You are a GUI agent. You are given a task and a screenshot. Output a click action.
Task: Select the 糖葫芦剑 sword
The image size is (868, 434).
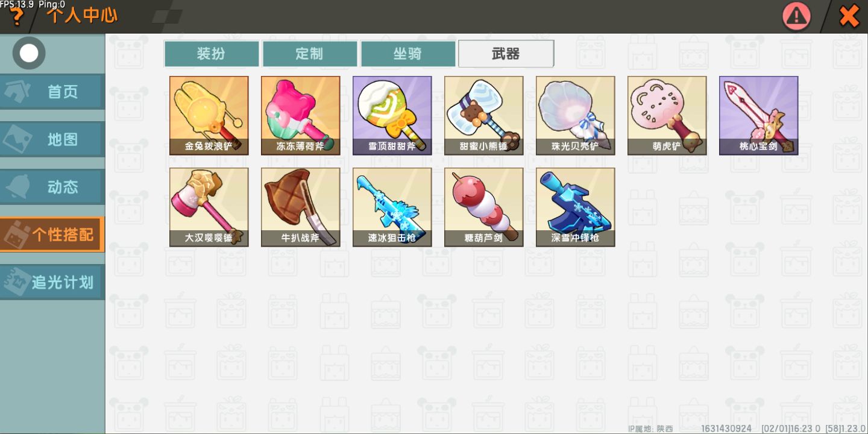(x=484, y=207)
